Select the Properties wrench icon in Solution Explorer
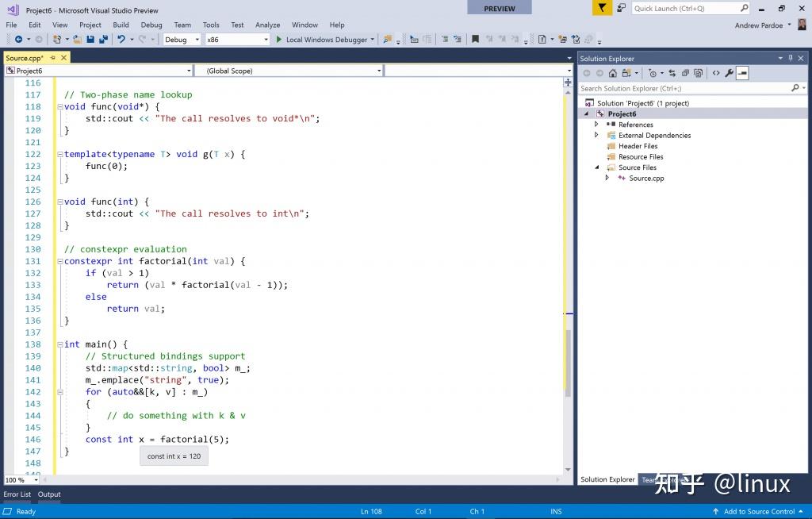Screen dimensions: 812x519 [728, 73]
